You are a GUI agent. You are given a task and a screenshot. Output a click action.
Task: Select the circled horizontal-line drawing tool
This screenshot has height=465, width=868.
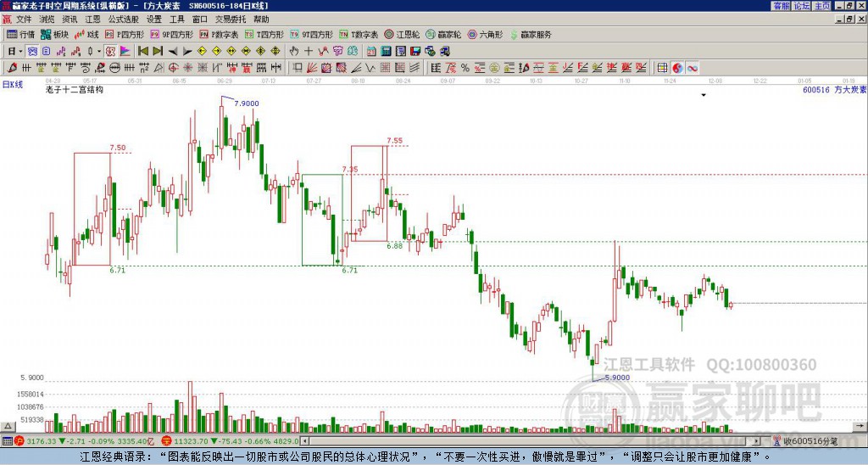(x=114, y=68)
